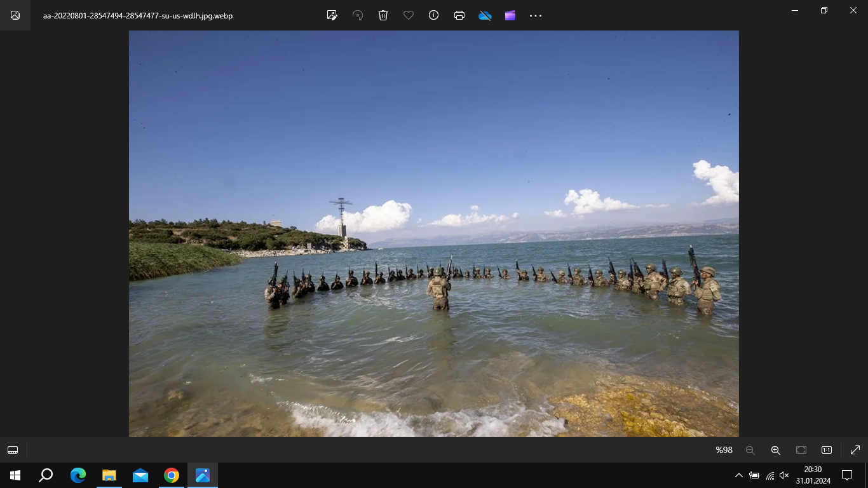Click the soldiers photo in viewer
Screen dimensions: 868x488
[x=434, y=234]
